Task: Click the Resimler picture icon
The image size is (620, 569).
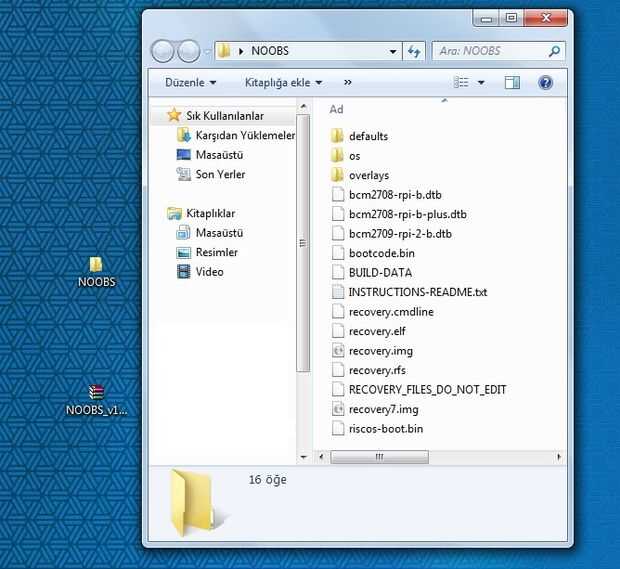Action: click(183, 252)
